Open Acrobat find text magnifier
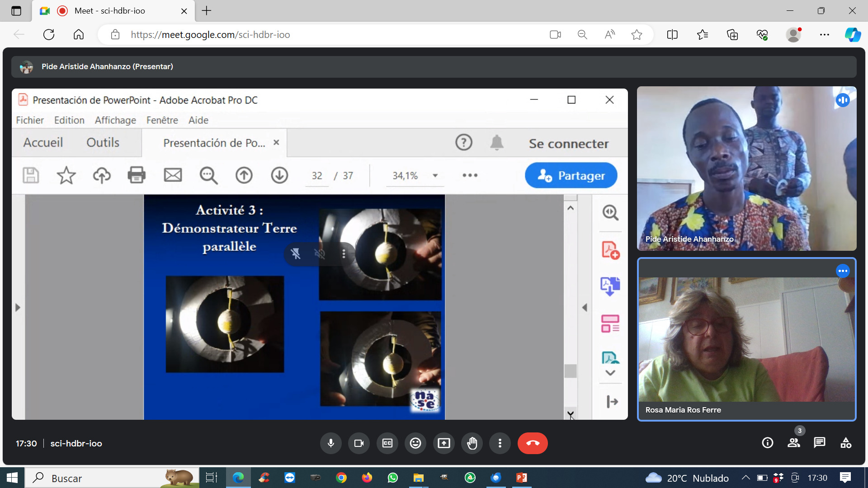868x488 pixels. pos(208,175)
